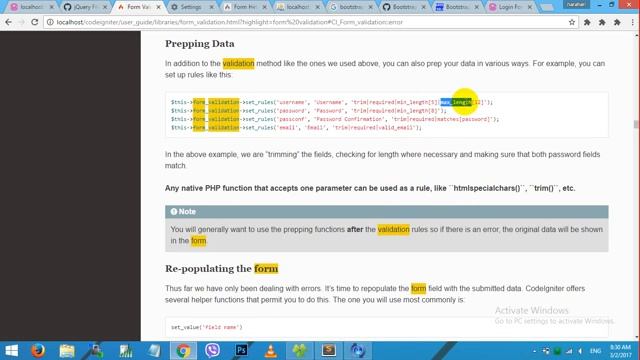Image resolution: width=640 pixels, height=360 pixels.
Task: Bookmark this page with the star icon
Action: coord(572,22)
